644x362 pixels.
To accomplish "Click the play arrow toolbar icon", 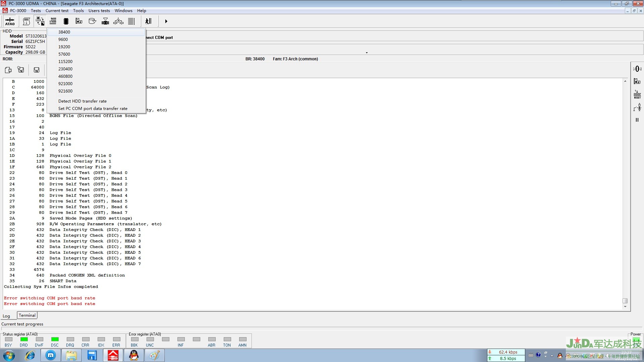I will pos(166,21).
